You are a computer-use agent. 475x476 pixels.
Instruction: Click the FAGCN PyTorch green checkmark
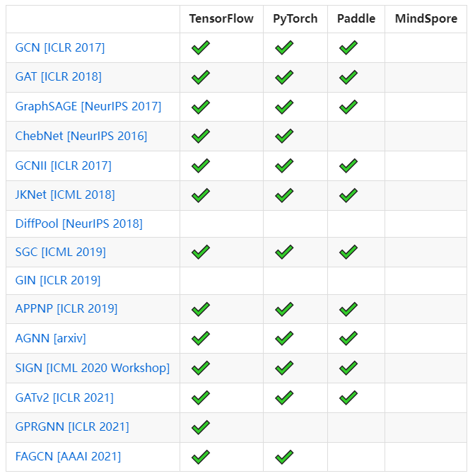[284, 457]
